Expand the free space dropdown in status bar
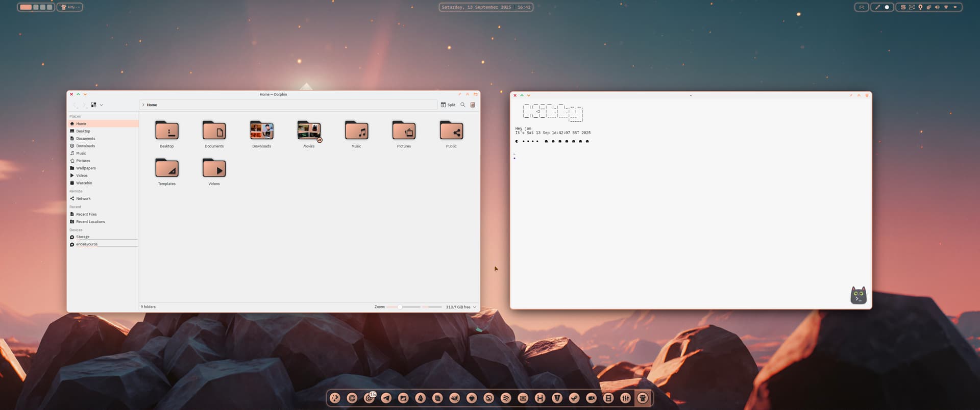The width and height of the screenshot is (980, 410). click(474, 307)
